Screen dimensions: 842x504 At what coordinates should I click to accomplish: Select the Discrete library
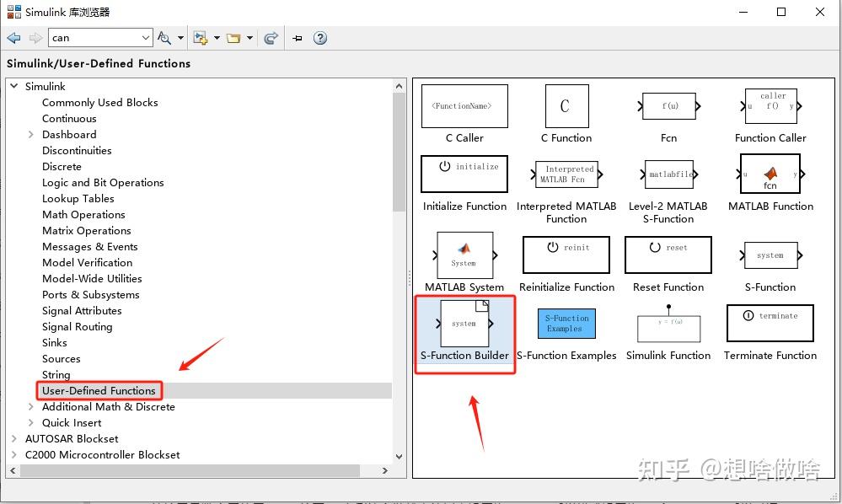(62, 167)
